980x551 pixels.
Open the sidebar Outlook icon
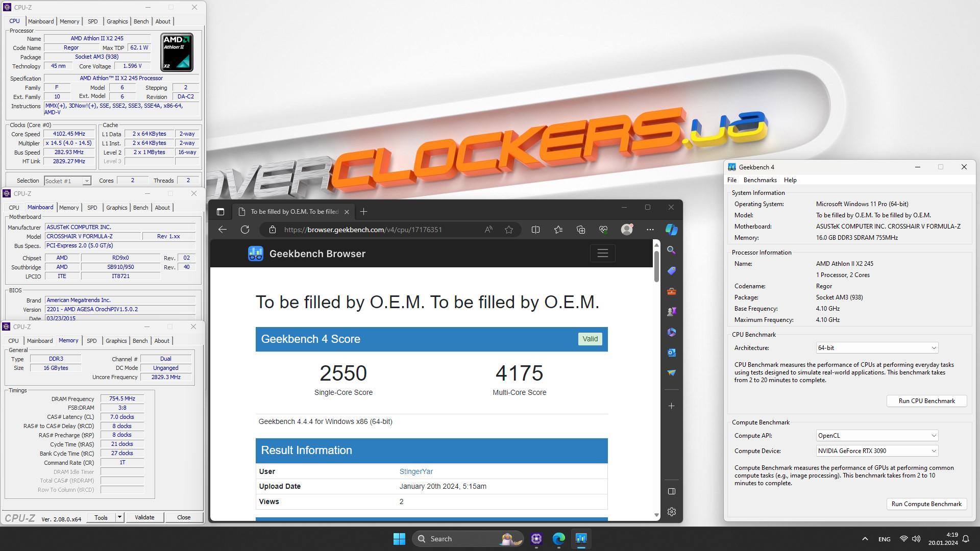point(672,353)
